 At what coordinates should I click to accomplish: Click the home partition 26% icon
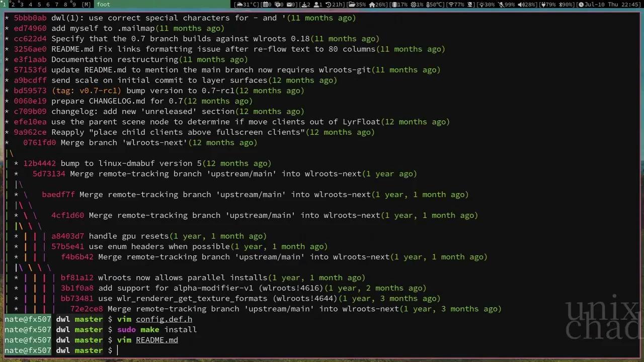(x=372, y=5)
